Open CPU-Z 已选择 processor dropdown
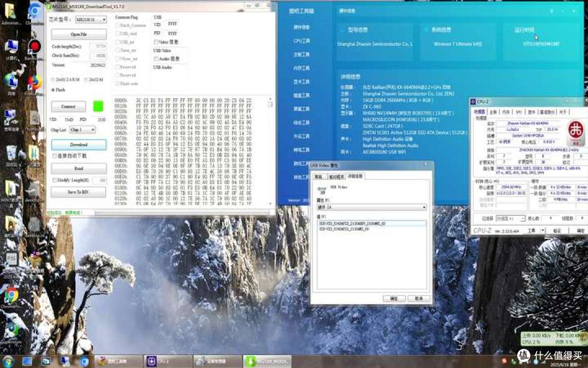Screen dimensions: 588x368 coord(510,219)
